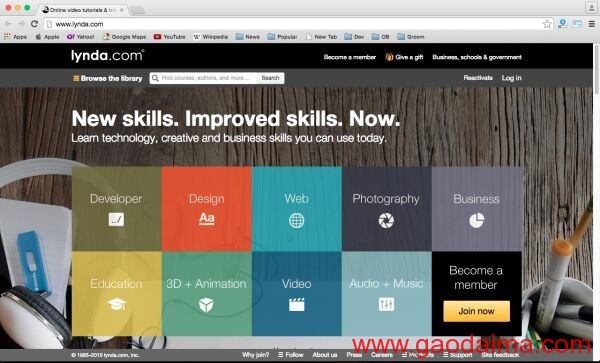
Task: Open the Audio + Music mixer icon
Action: (x=386, y=304)
